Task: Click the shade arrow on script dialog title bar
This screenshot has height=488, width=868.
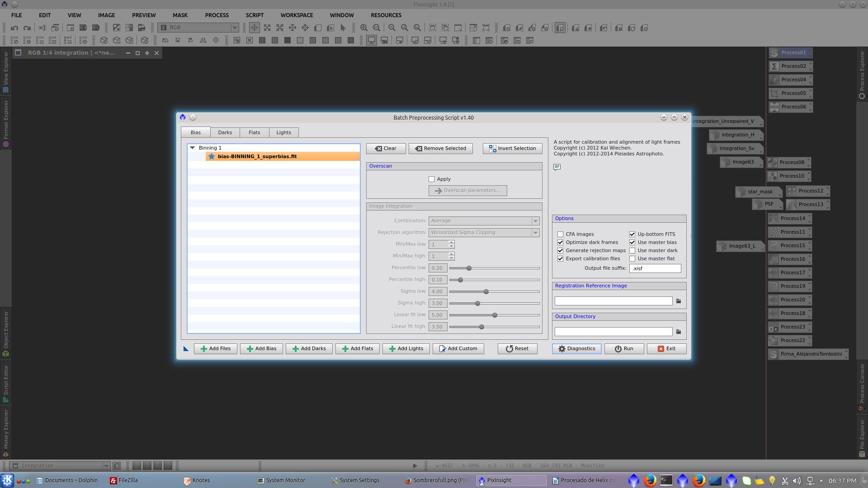Action: point(664,117)
